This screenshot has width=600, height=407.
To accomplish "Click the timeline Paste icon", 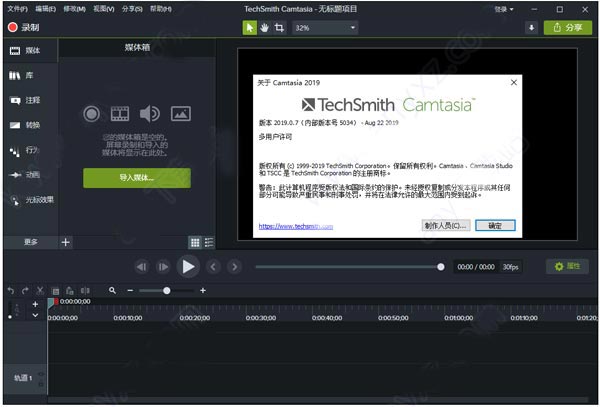I will pyautogui.click(x=69, y=291).
